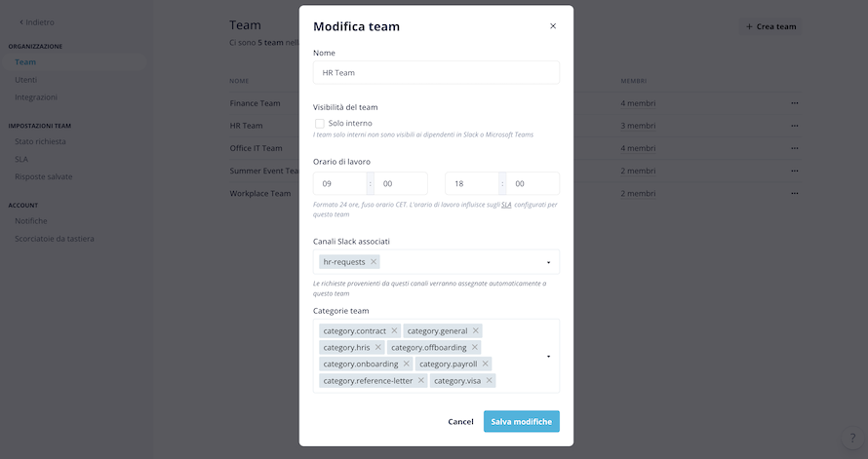868x459 pixels.
Task: Open the Integrazioni section in sidebar
Action: point(36,97)
